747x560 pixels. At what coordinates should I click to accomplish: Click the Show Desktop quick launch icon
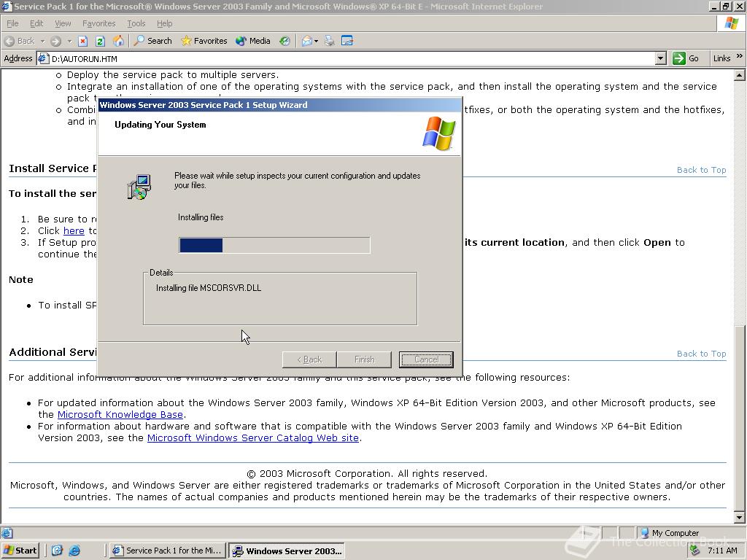57,551
